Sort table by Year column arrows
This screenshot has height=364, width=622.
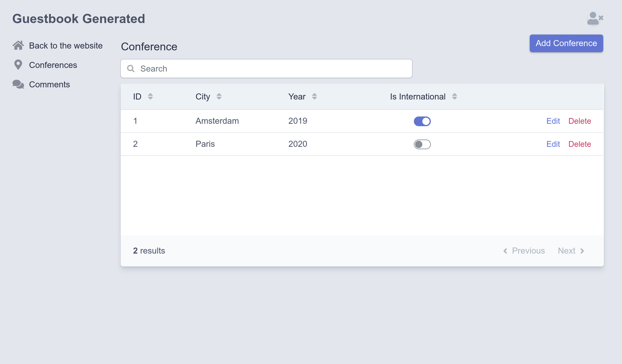pyautogui.click(x=314, y=96)
